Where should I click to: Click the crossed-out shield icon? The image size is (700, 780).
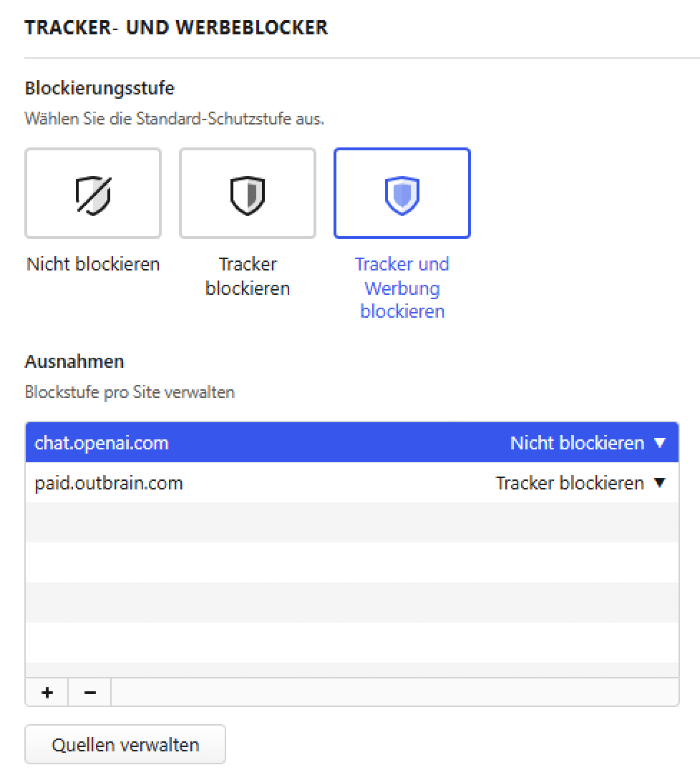pos(93,193)
